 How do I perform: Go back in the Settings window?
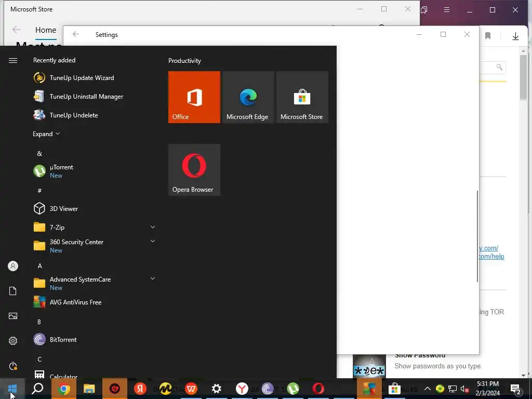pyautogui.click(x=76, y=34)
